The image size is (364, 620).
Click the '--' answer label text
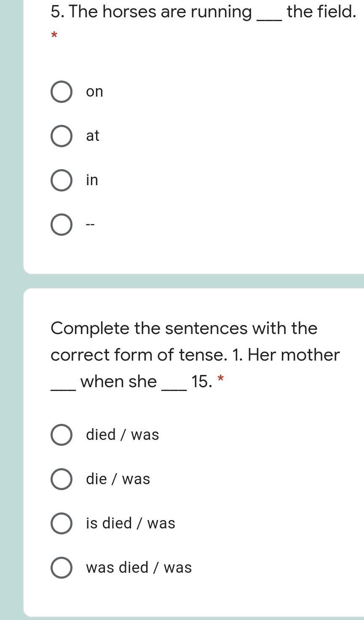(x=91, y=225)
